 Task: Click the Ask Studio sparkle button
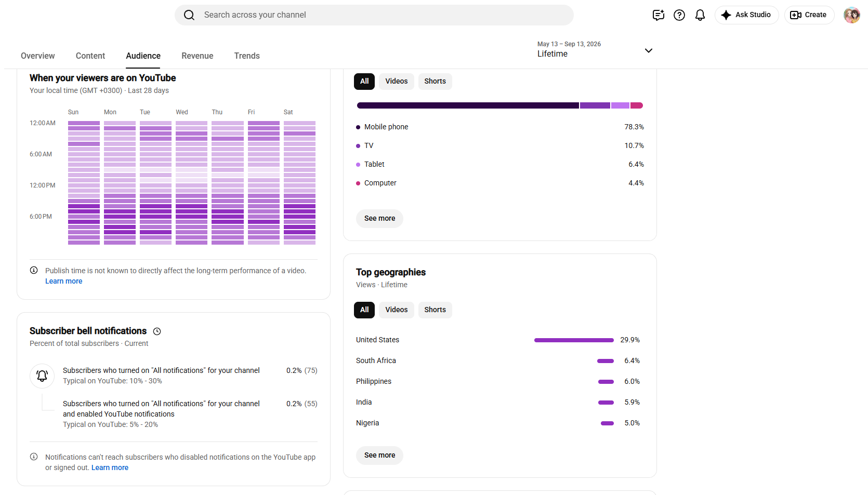coord(746,15)
